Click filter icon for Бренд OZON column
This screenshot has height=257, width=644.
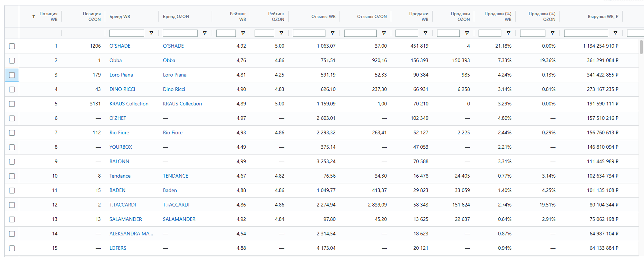point(205,33)
